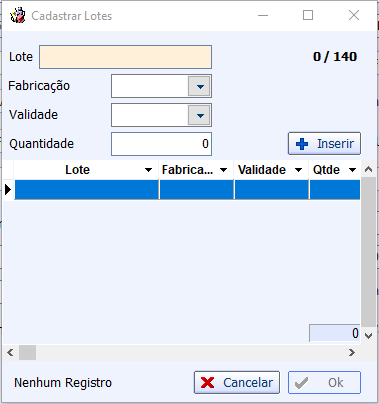Open Validade column filter arrow

pyautogui.click(x=298, y=170)
